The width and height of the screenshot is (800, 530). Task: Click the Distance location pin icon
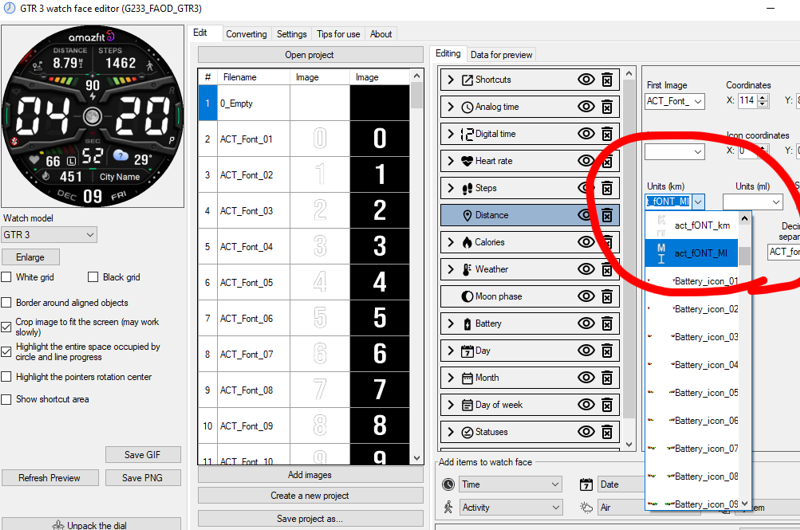(x=467, y=215)
